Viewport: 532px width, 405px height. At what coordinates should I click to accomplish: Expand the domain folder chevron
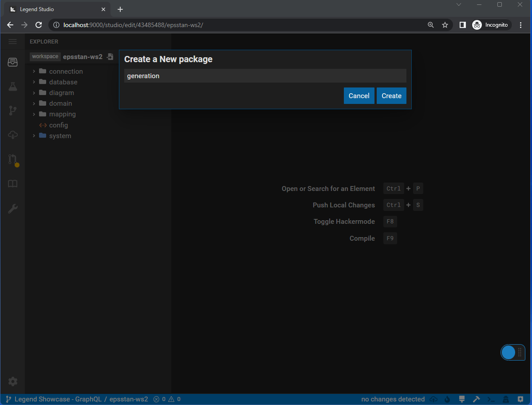[x=34, y=103]
